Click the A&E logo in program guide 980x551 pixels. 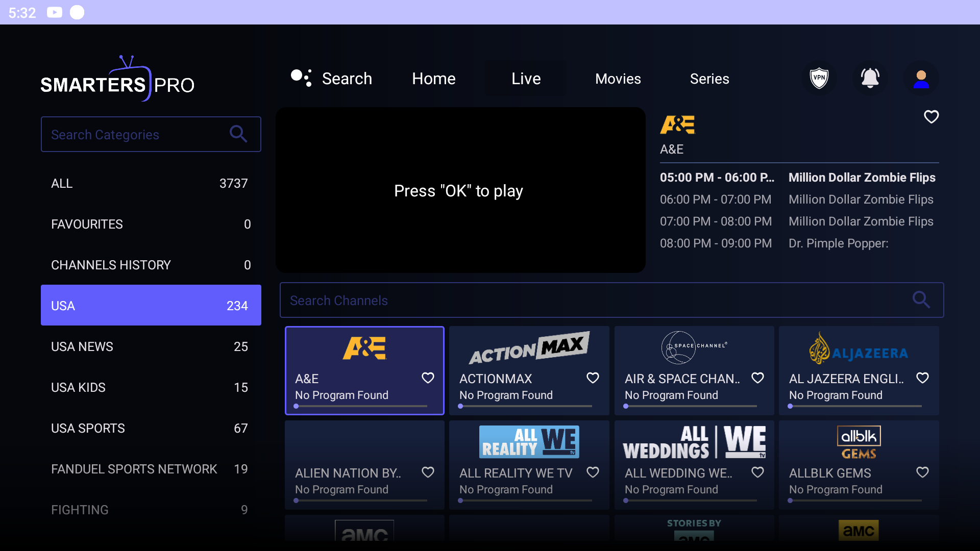click(x=677, y=124)
